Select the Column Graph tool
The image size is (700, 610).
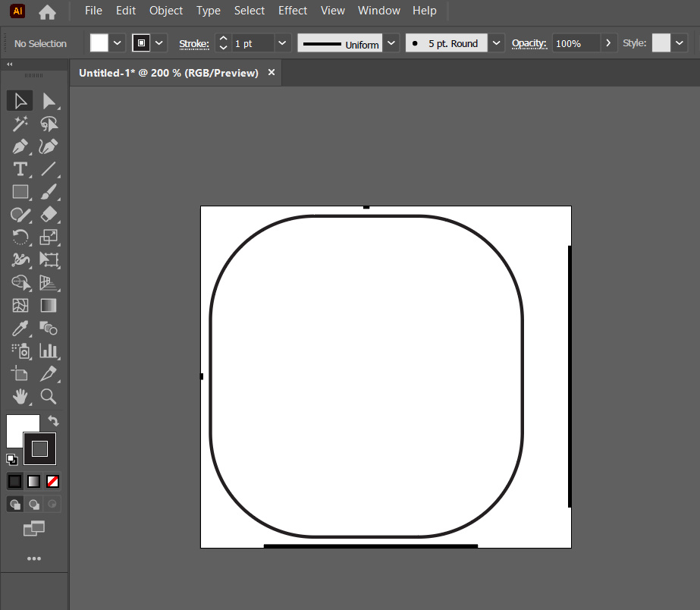(x=49, y=351)
